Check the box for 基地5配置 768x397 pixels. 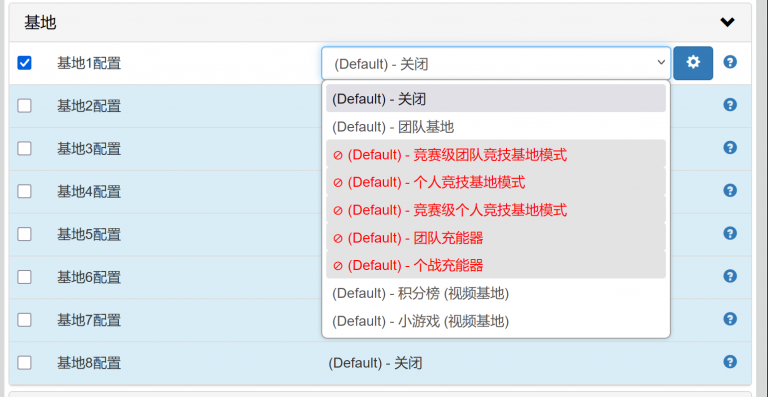coord(24,234)
